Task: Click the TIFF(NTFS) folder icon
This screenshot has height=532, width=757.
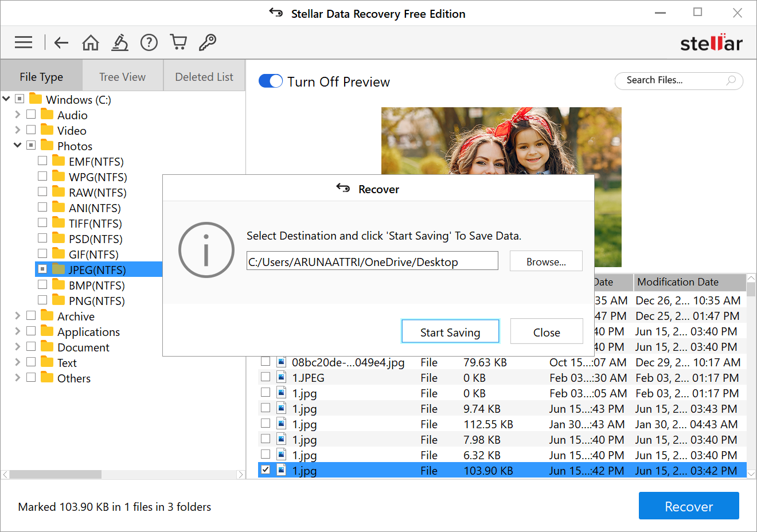Action: pyautogui.click(x=58, y=222)
